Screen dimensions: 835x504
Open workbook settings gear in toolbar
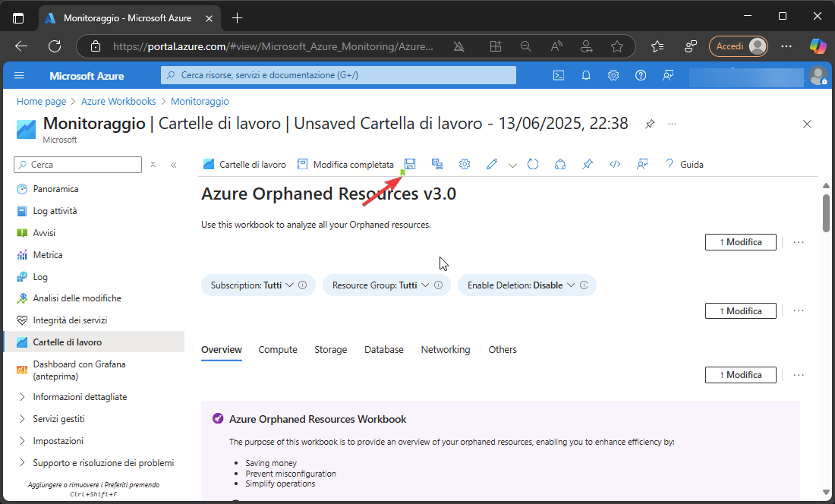pyautogui.click(x=465, y=164)
